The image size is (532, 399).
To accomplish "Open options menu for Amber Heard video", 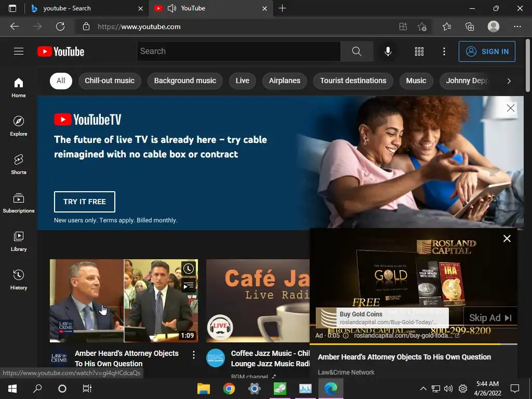I will coord(193,355).
